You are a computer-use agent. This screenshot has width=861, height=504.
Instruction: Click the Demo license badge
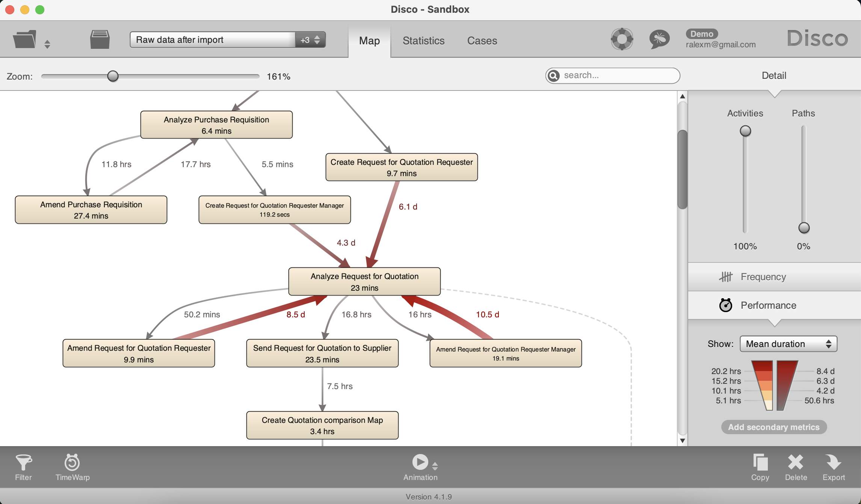click(x=702, y=34)
